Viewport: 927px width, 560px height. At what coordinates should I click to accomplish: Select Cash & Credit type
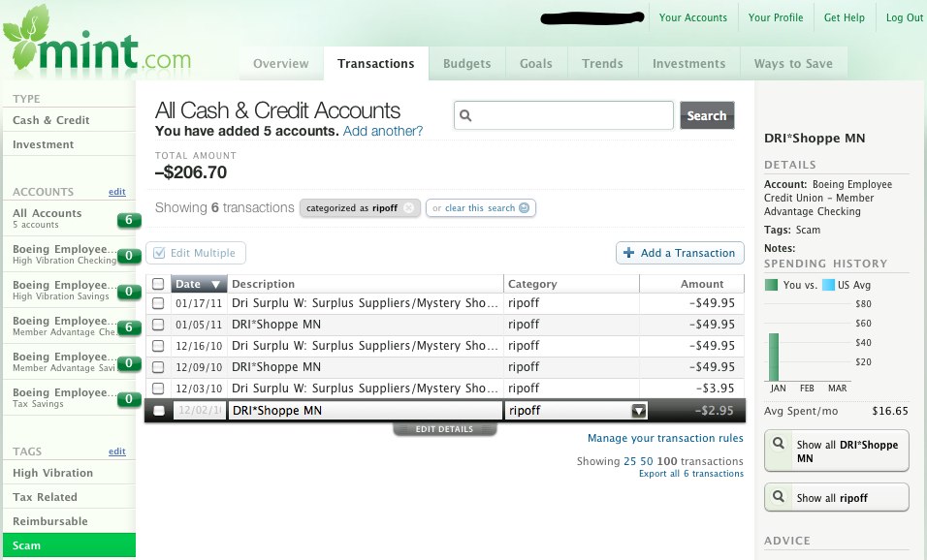point(69,120)
